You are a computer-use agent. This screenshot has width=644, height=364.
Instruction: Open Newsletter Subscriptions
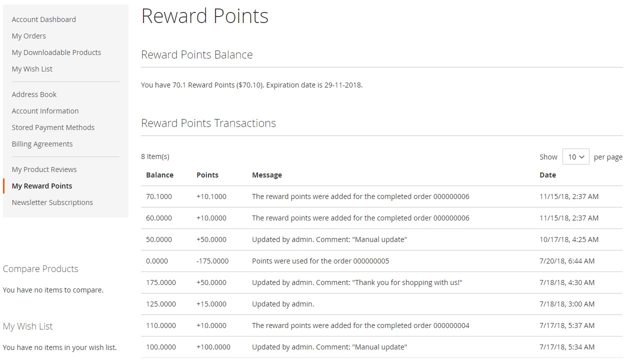coord(52,202)
